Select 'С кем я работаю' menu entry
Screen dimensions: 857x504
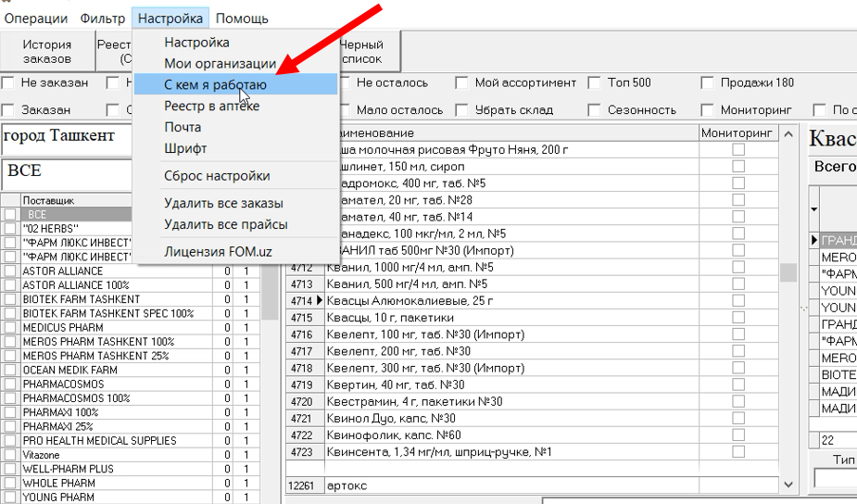click(235, 84)
